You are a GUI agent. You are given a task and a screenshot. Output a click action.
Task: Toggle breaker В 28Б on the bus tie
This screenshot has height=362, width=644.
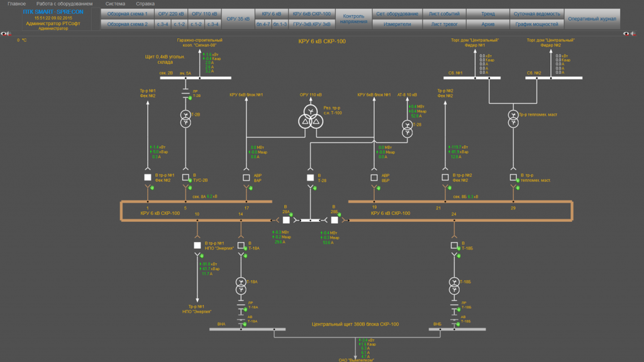(x=335, y=220)
